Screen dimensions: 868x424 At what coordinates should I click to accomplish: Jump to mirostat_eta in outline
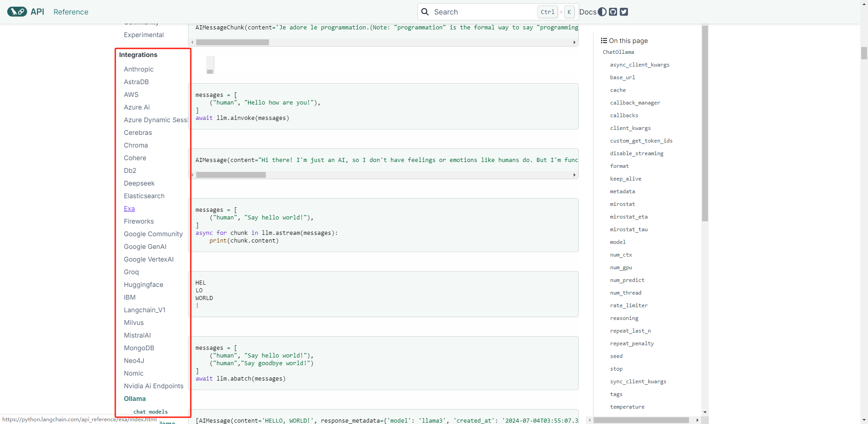click(x=629, y=217)
